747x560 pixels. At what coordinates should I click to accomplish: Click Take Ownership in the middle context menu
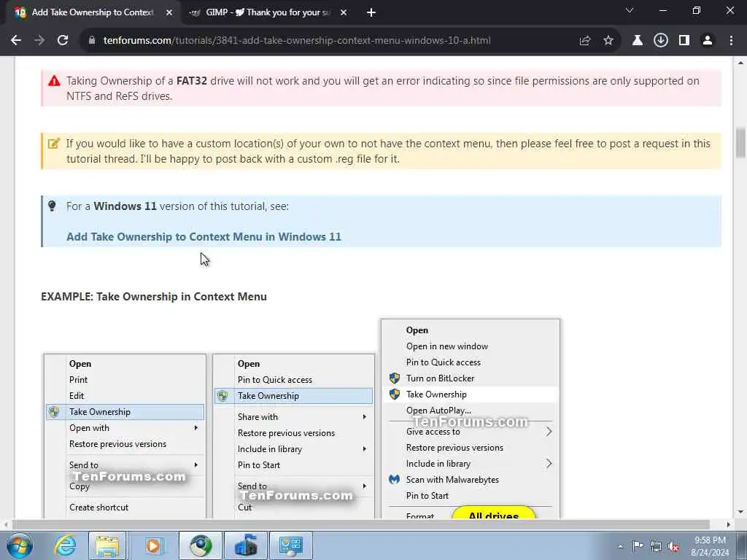(x=293, y=396)
